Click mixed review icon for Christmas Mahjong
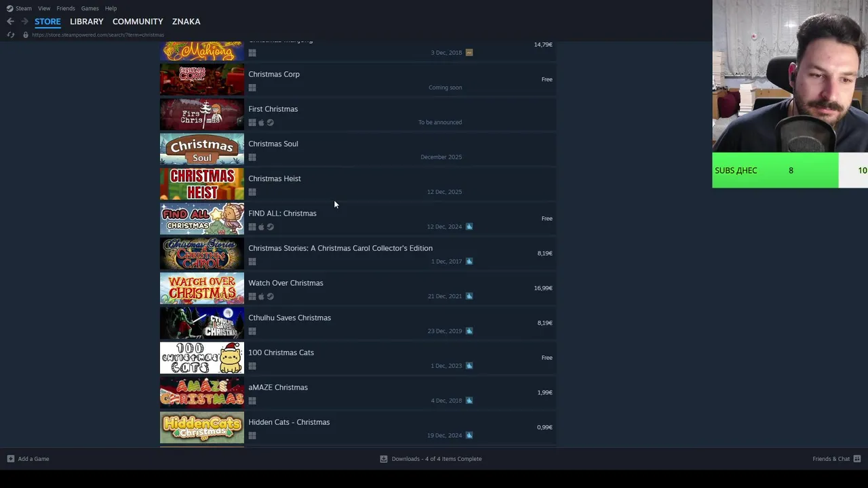This screenshot has width=868, height=488. tap(469, 52)
